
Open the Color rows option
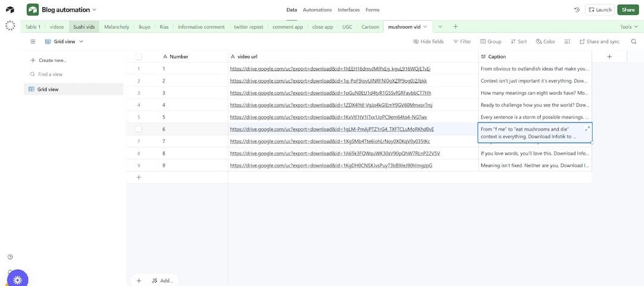pyautogui.click(x=545, y=42)
